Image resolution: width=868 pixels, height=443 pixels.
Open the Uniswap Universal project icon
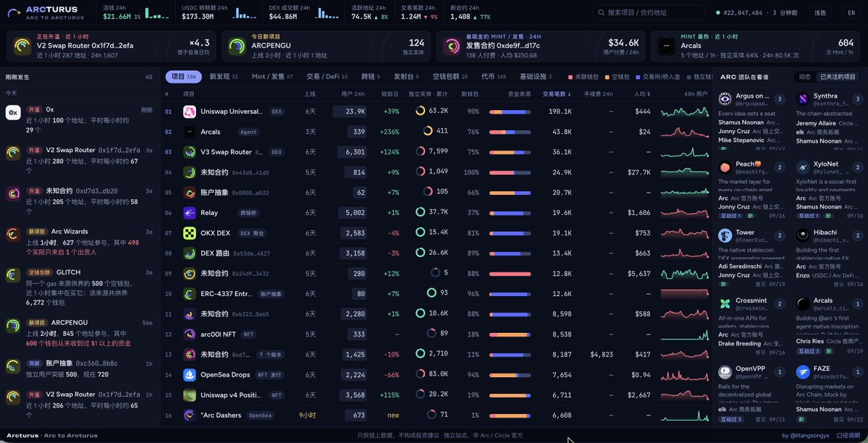[190, 111]
